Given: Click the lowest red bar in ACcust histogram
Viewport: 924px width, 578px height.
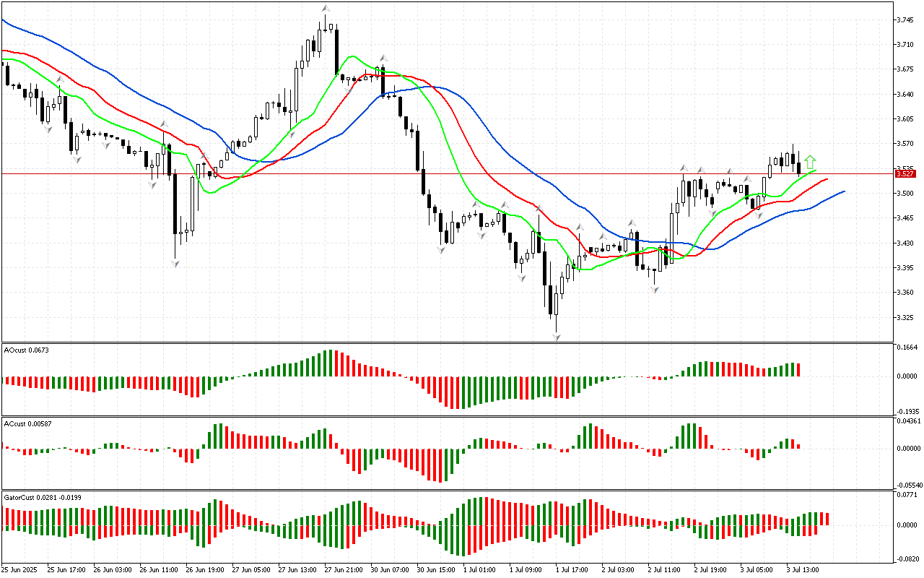Looking at the screenshot, I should point(440,465).
